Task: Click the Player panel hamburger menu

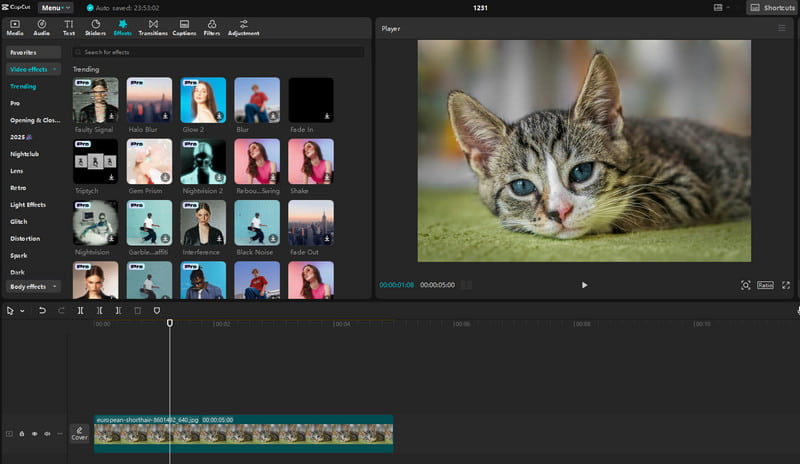Action: pos(782,28)
